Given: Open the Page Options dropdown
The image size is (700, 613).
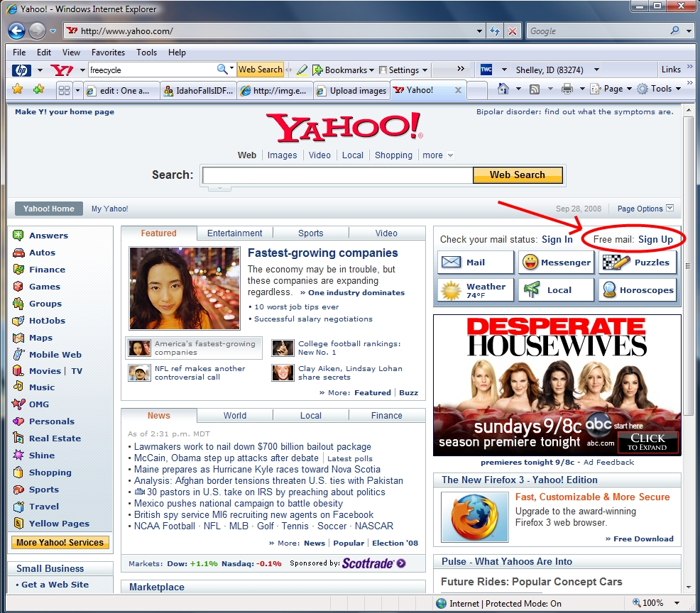Looking at the screenshot, I should pyautogui.click(x=642, y=208).
